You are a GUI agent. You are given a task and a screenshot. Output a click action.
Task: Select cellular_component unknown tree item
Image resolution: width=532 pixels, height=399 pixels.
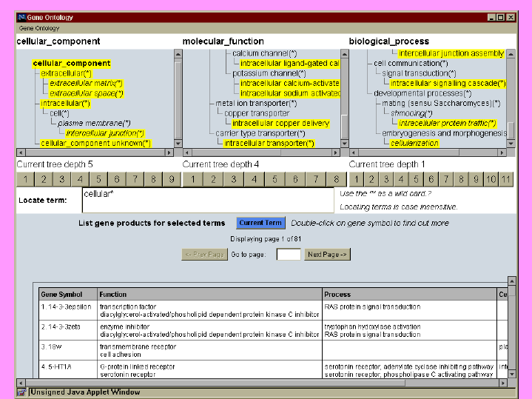click(x=95, y=144)
